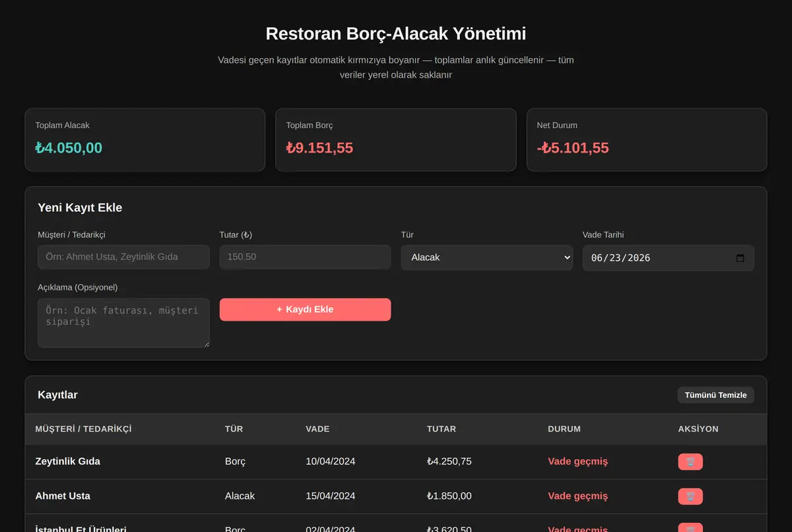Open the calendar picker icon in Vade Tarihi
The width and height of the screenshot is (792, 532).
pos(740,257)
